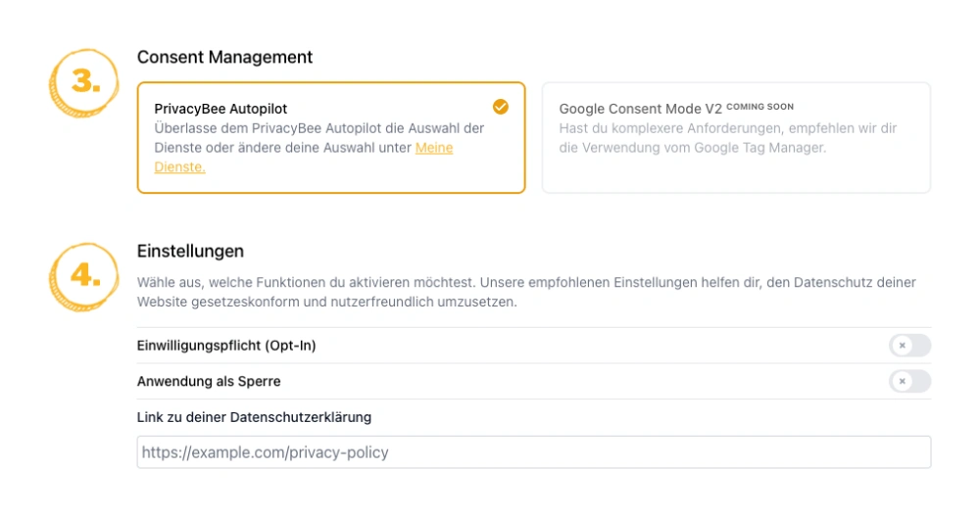Click the PrivacyBee Autopilot title text
Image resolution: width=980 pixels, height=517 pixels.
(220, 109)
